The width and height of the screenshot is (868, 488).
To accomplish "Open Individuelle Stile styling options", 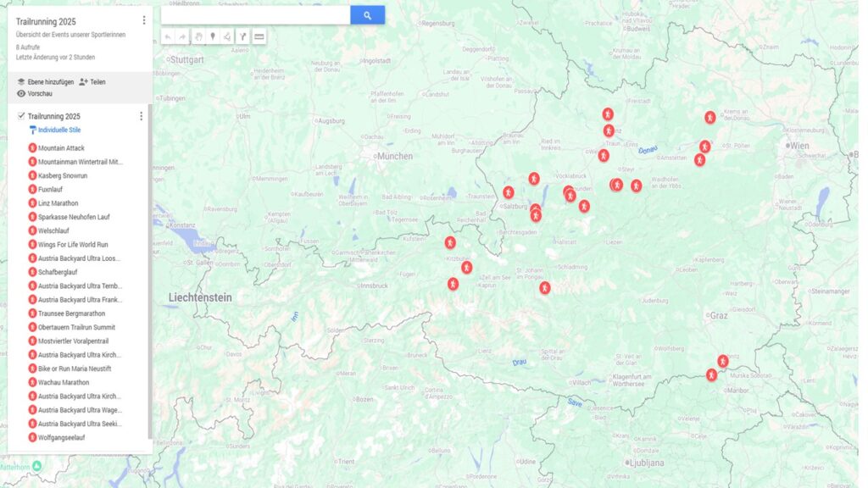I will pos(59,130).
